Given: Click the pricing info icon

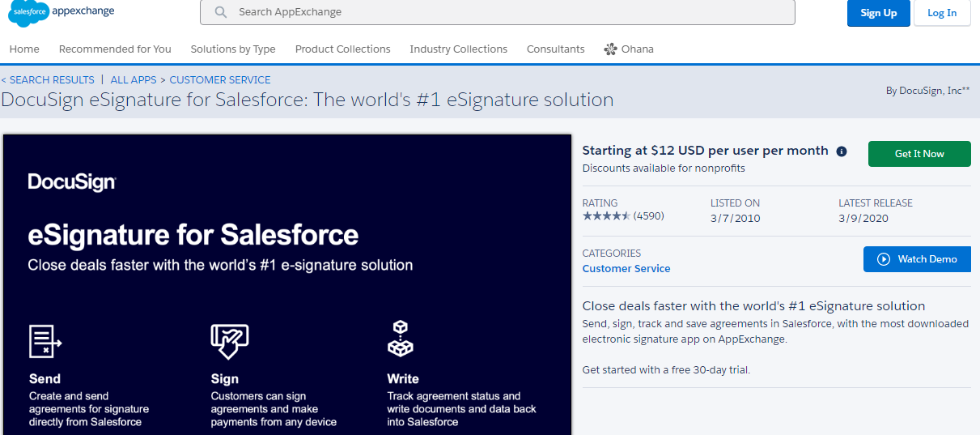Looking at the screenshot, I should click(842, 151).
